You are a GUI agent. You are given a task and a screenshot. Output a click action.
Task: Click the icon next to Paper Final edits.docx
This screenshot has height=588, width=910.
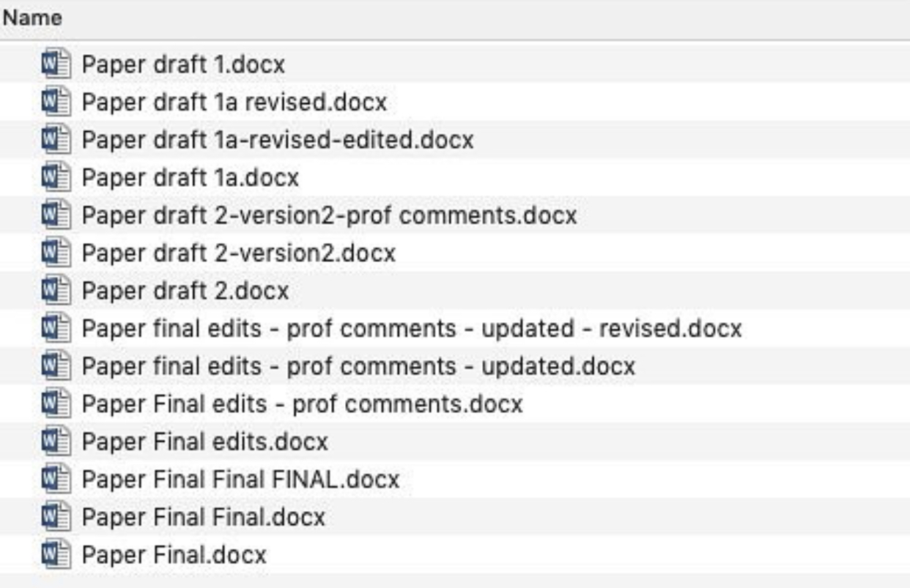[x=56, y=442]
